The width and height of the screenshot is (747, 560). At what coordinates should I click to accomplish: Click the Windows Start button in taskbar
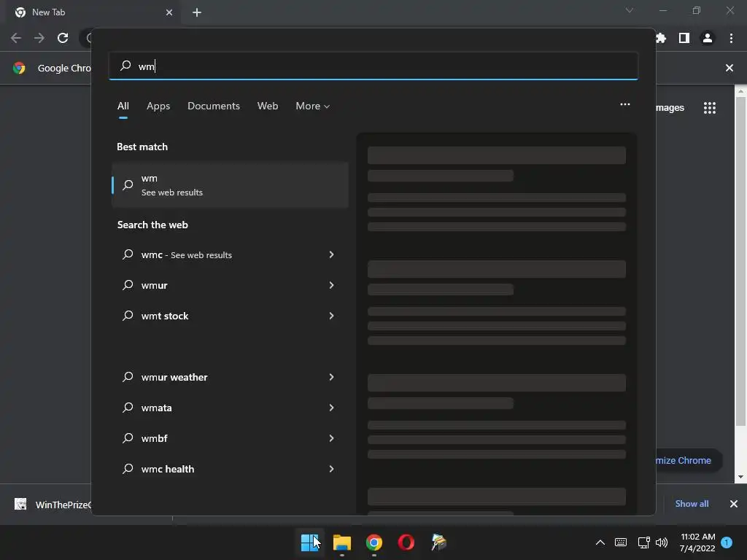(x=310, y=542)
